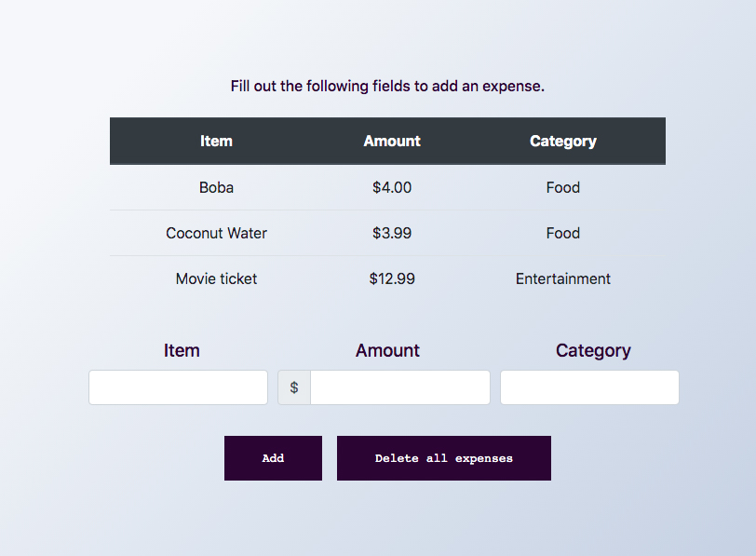
Task: Click the $4.00 amount cell
Action: pos(392,187)
